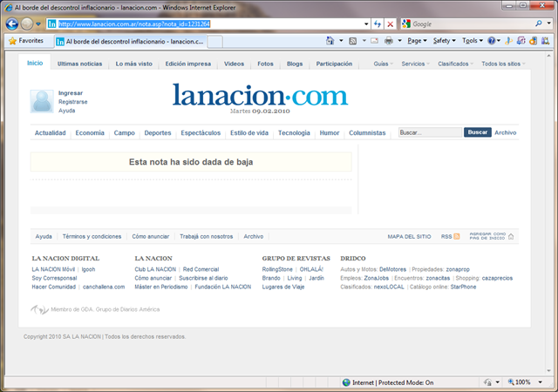558x392 pixels.
Task: Click the lanacion.com logo
Action: 260,95
